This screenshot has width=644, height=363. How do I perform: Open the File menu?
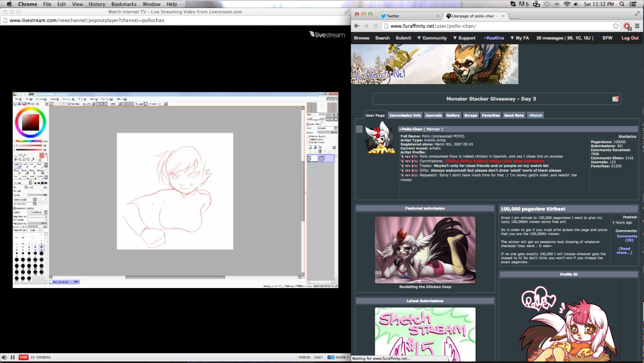(47, 4)
